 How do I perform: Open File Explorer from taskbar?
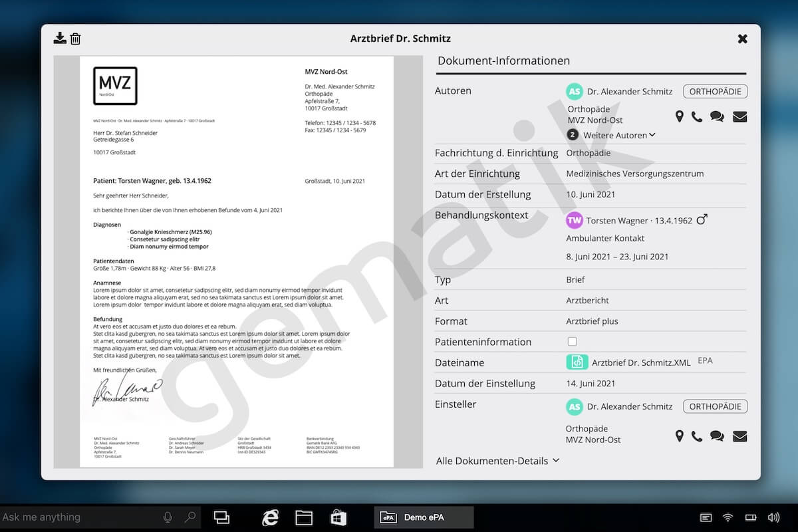click(304, 517)
